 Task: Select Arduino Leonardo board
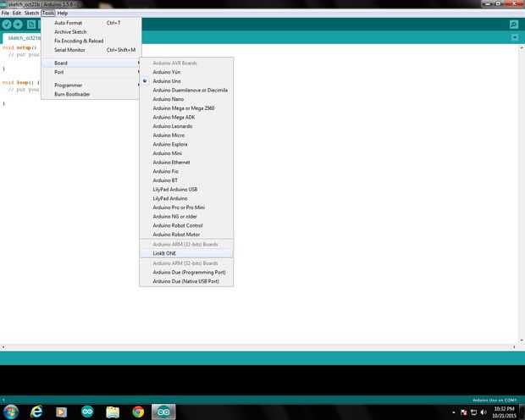coord(186,126)
